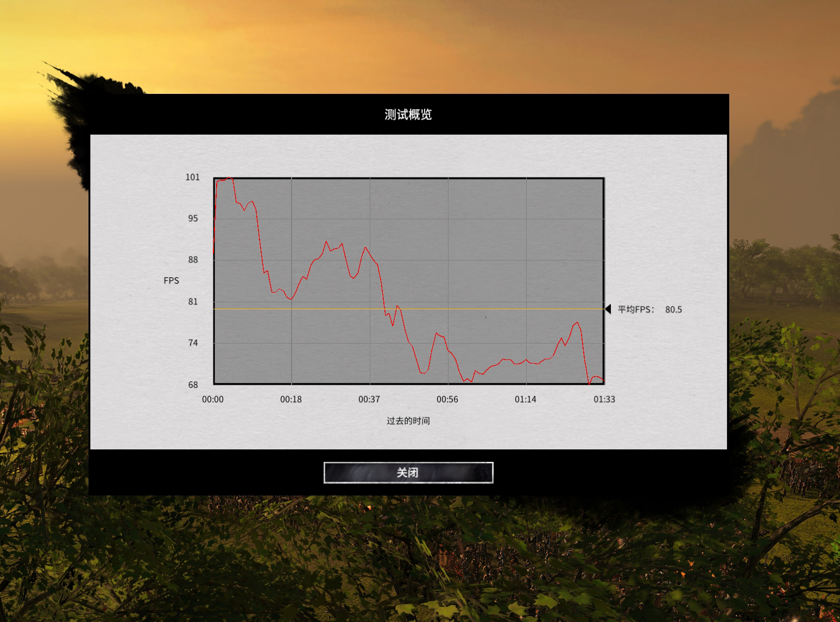Click the 68 value on FPS axis

193,384
